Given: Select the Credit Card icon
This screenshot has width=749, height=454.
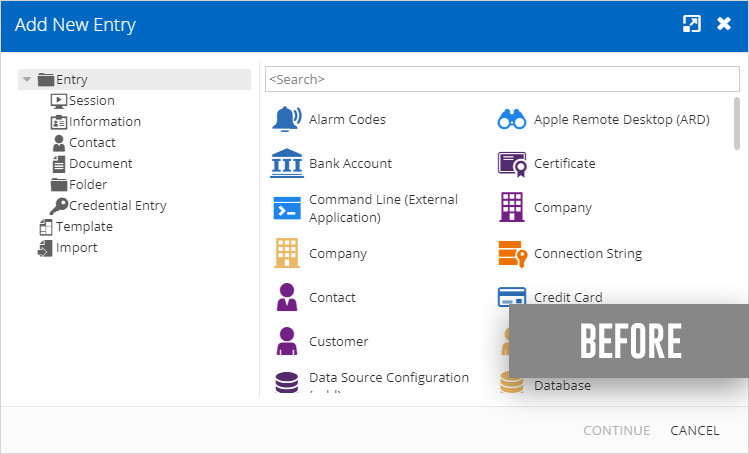Looking at the screenshot, I should coord(512,296).
